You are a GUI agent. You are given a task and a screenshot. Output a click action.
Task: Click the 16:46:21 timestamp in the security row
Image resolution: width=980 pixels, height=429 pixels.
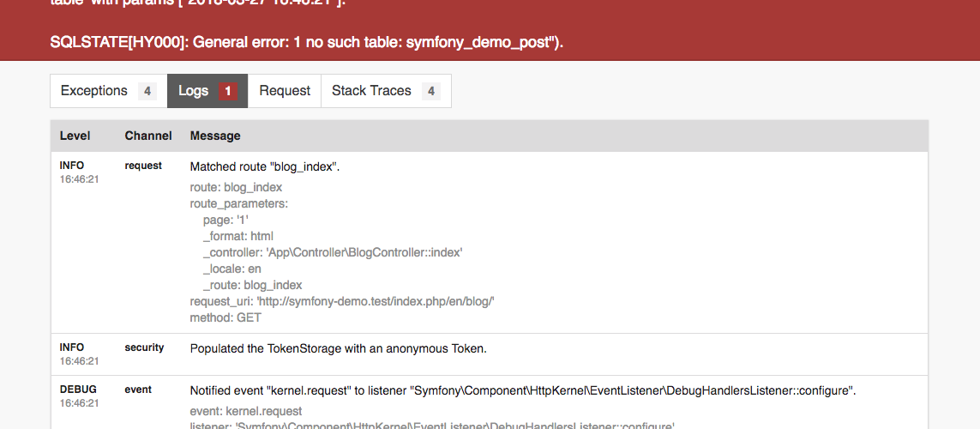coord(80,361)
